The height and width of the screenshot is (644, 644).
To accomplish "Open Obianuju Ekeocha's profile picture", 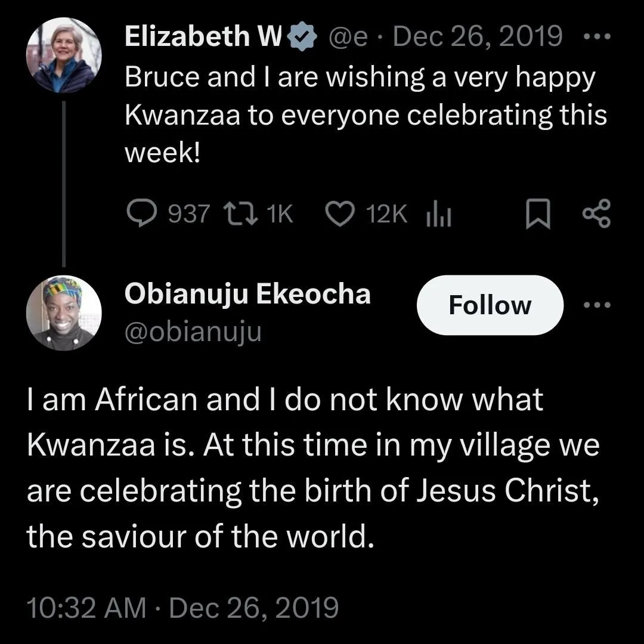I will pyautogui.click(x=64, y=313).
